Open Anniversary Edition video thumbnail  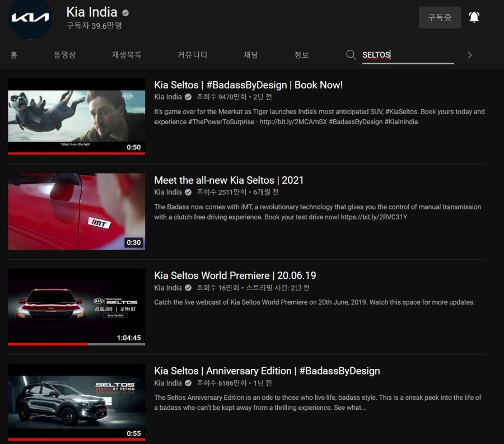point(77,402)
